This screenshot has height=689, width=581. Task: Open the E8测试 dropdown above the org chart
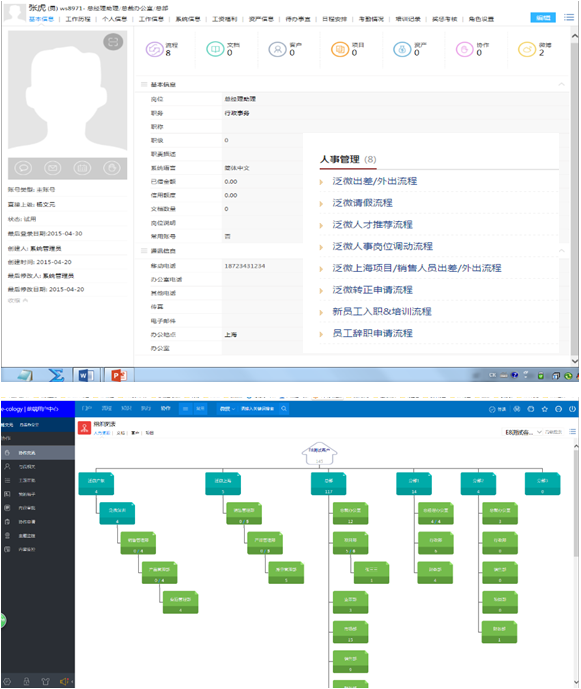[x=523, y=432]
